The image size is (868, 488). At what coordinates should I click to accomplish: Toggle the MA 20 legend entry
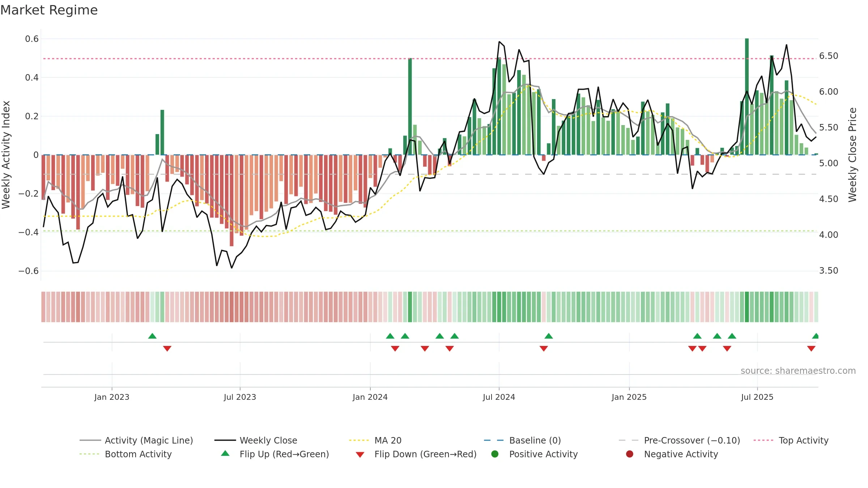(x=375, y=440)
